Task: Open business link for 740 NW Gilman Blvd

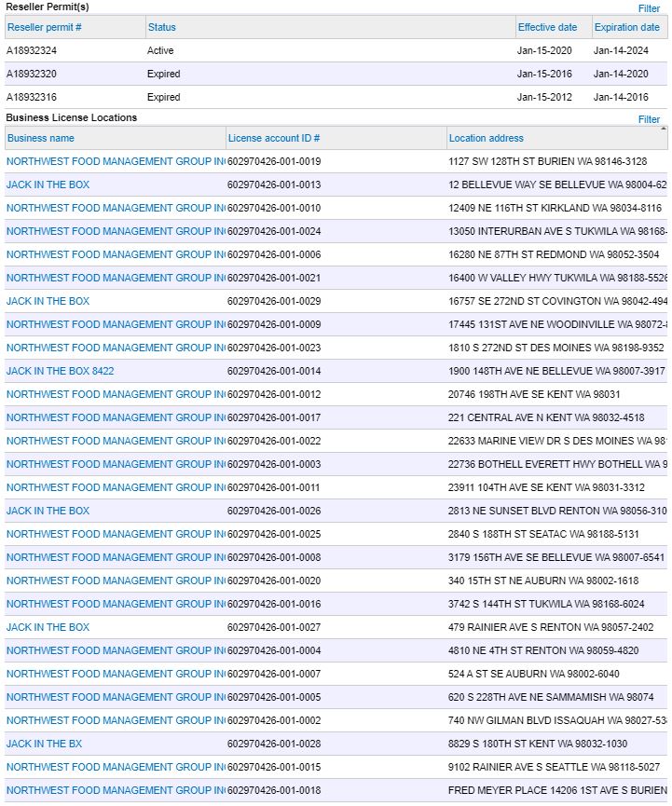Action: click(x=115, y=720)
